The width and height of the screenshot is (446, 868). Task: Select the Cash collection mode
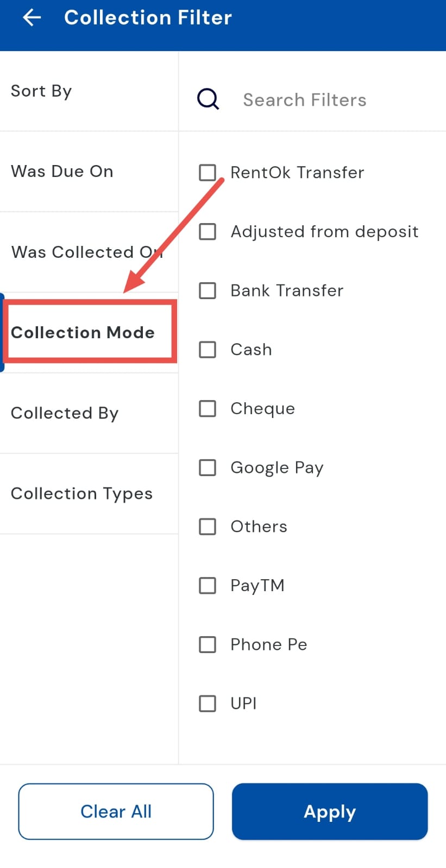coord(208,350)
